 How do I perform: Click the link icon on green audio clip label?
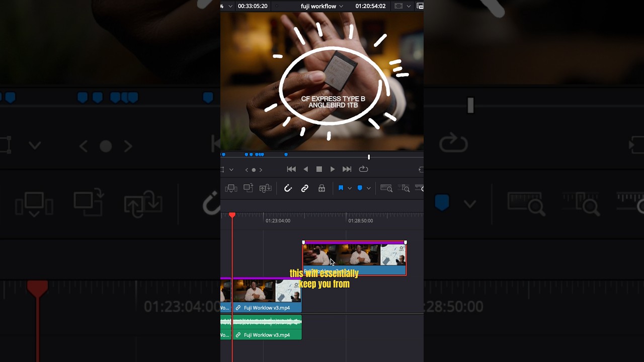(238, 335)
